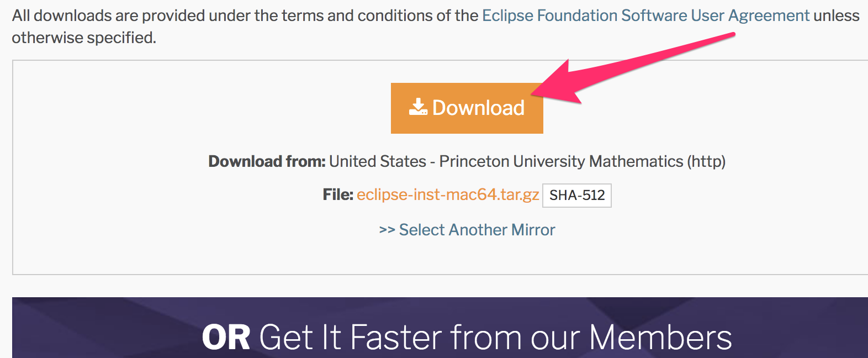
Task: Click the >> chevrons beside Select Another Mirror
Action: [387, 230]
